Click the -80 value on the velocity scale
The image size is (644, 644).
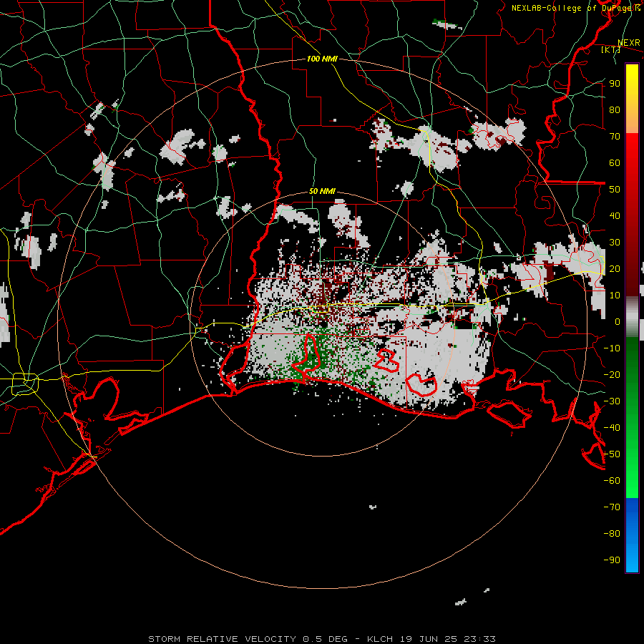(x=612, y=533)
